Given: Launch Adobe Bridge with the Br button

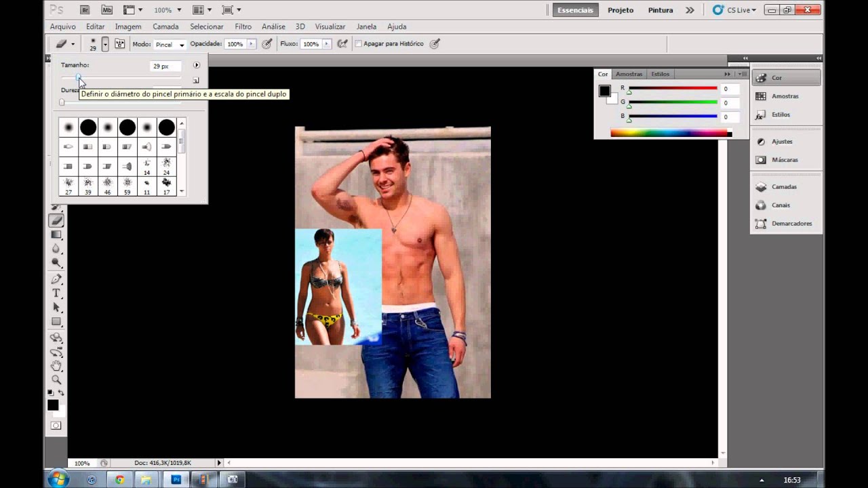Looking at the screenshot, I should pyautogui.click(x=84, y=10).
